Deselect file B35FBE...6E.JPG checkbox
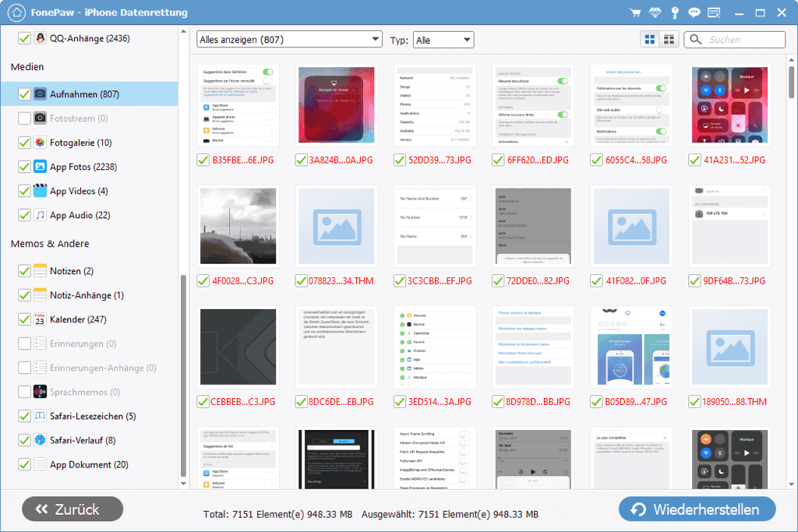 click(203, 160)
